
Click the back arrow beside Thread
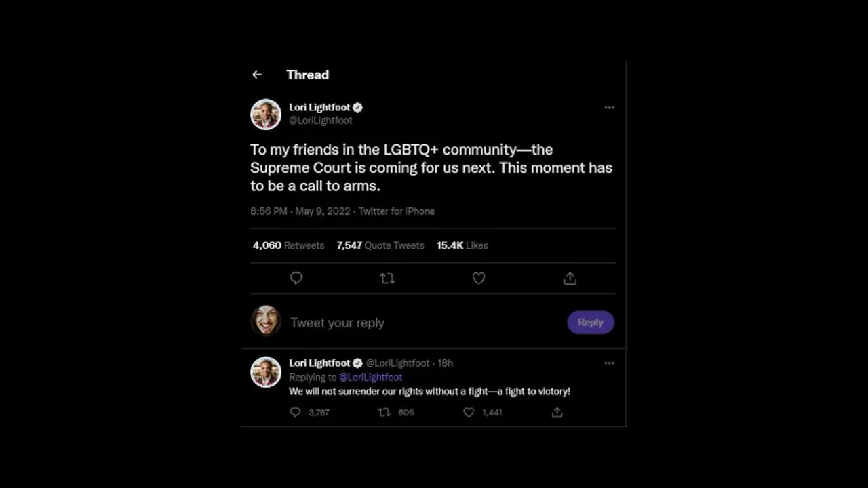tap(257, 75)
